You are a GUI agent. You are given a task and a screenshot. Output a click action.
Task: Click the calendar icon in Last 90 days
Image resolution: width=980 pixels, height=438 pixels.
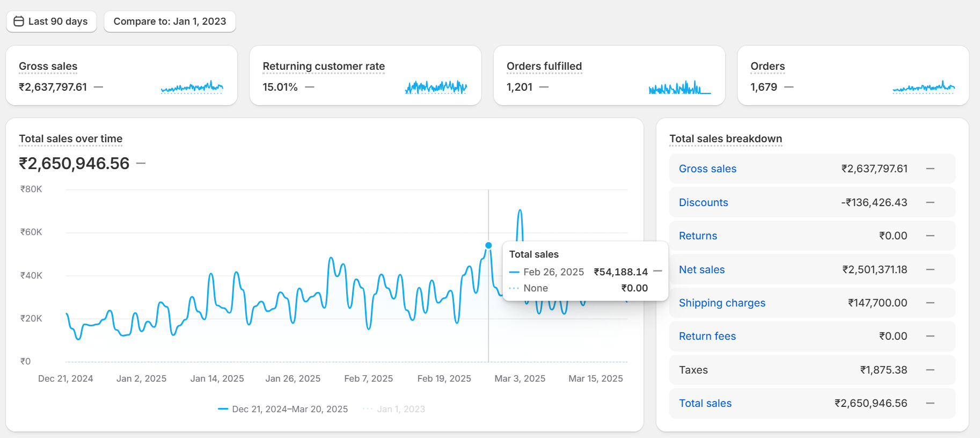[19, 21]
